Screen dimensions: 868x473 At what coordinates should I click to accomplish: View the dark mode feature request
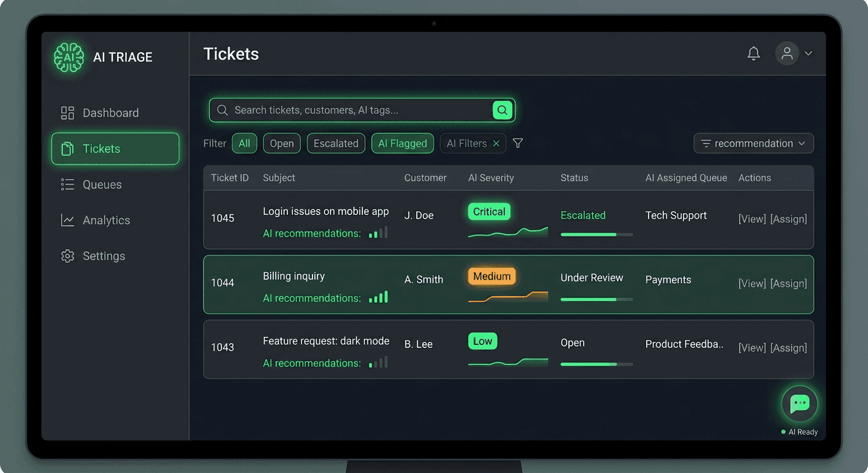752,349
